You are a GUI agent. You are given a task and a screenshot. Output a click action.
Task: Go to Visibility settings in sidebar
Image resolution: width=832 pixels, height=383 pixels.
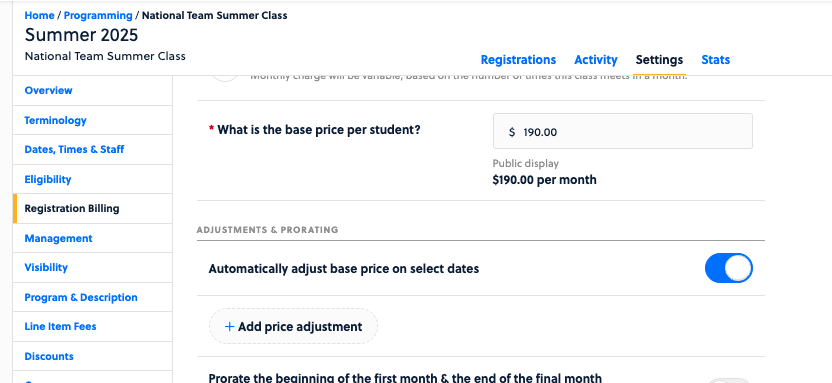[x=46, y=267]
